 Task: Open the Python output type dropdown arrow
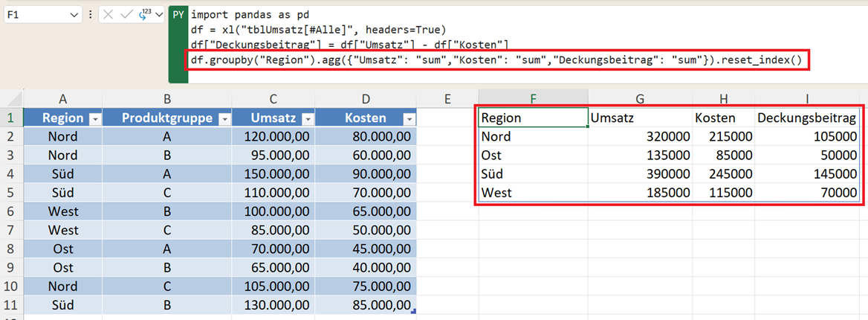click(158, 15)
